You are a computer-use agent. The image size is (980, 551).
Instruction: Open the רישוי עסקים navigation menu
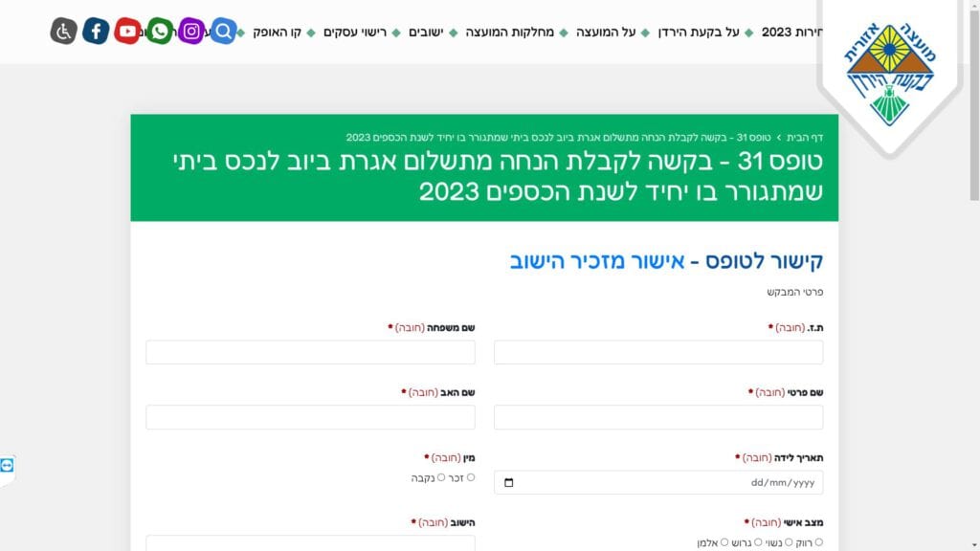pyautogui.click(x=355, y=33)
